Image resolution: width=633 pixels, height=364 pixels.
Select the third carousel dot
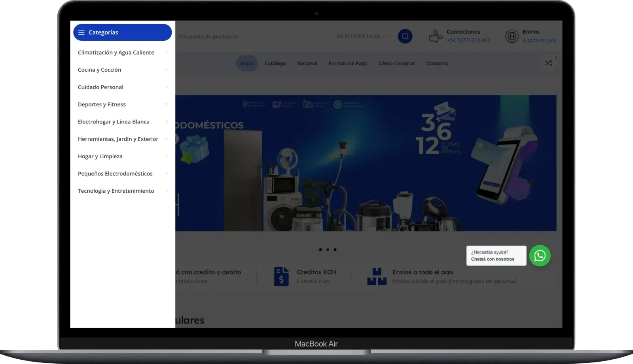click(x=335, y=250)
